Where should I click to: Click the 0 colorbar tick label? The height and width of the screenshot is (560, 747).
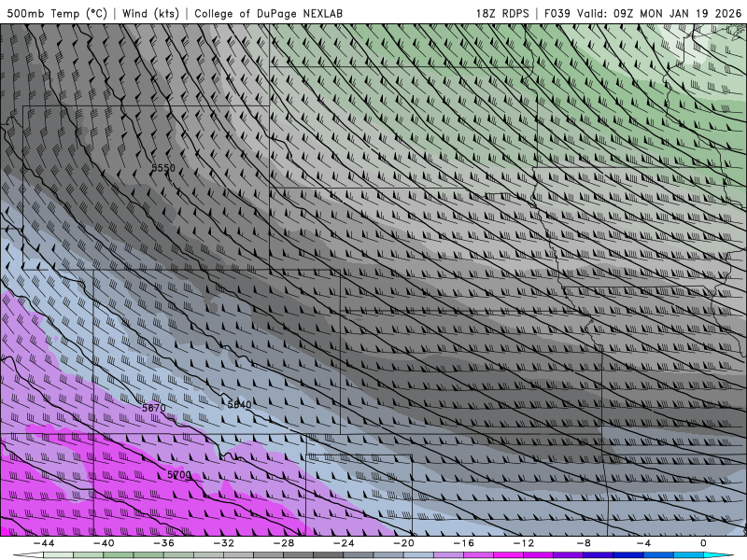click(703, 543)
